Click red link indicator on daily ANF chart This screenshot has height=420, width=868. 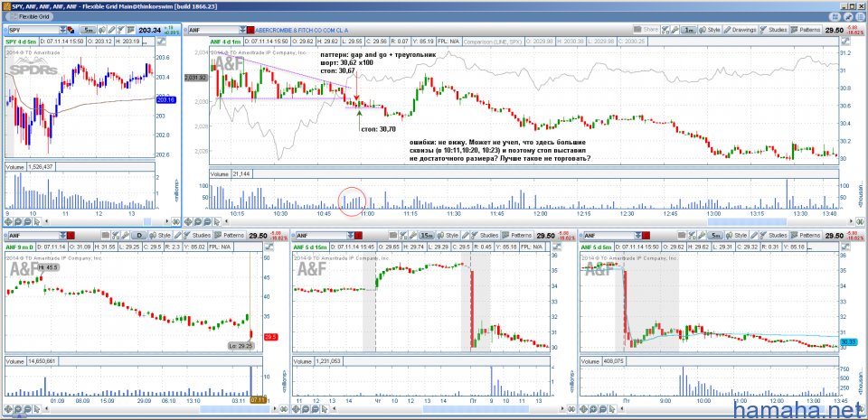tap(71, 236)
